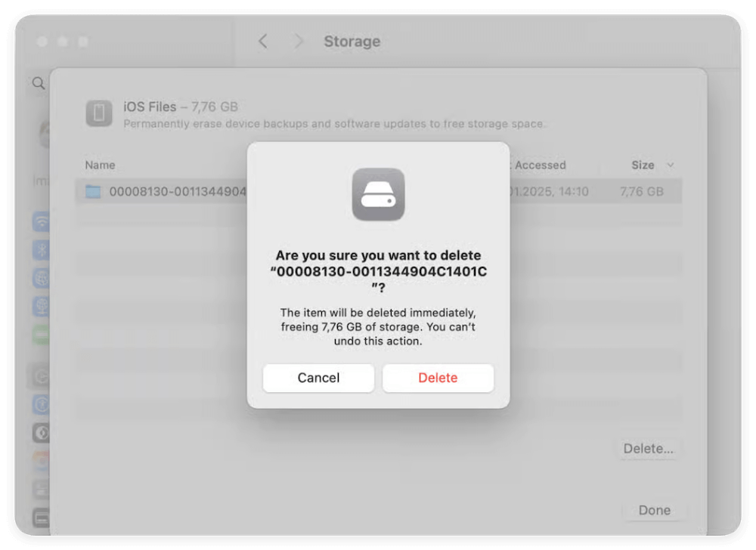Open the Size column sort dropdown
Viewport: 756px width, 550px height.
point(670,165)
